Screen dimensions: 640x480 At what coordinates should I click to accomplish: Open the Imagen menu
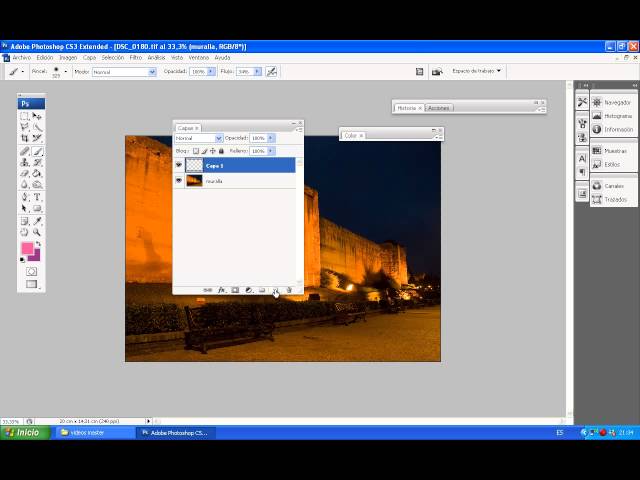[68, 58]
